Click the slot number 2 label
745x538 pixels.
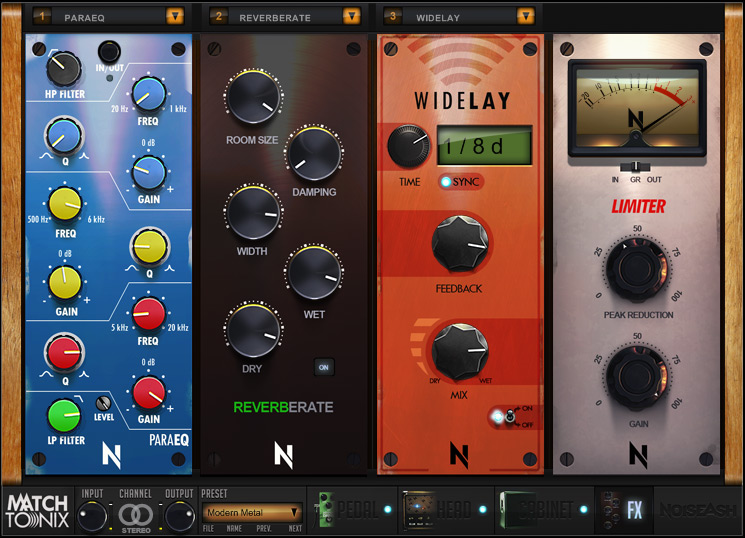(x=219, y=16)
